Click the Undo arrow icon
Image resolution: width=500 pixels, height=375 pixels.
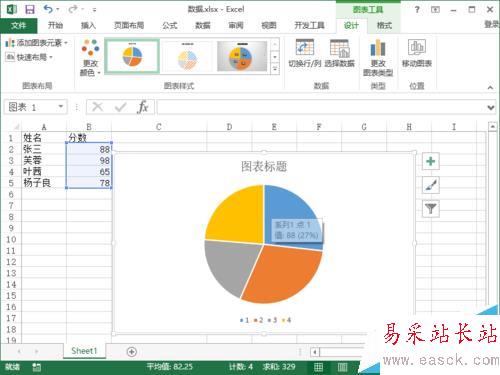pos(48,9)
